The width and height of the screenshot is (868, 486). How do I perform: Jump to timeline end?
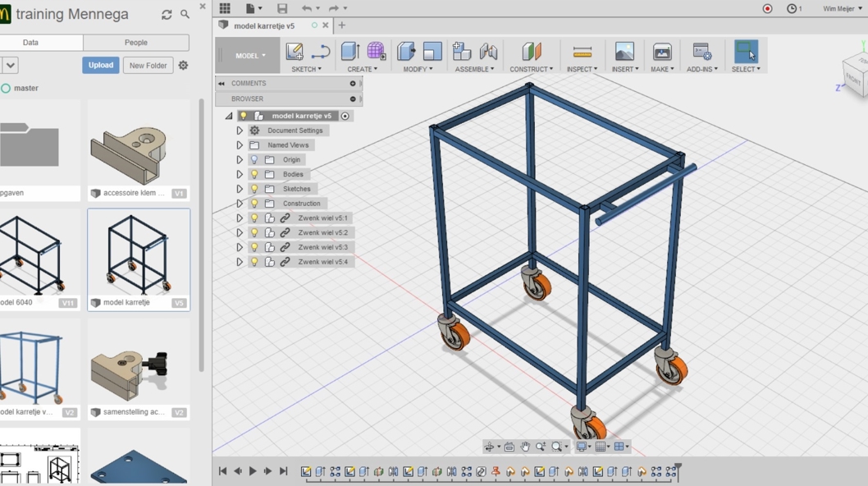coord(283,471)
